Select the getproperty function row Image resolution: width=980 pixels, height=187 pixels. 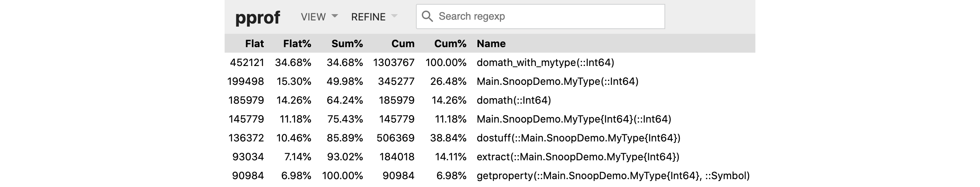click(613, 176)
